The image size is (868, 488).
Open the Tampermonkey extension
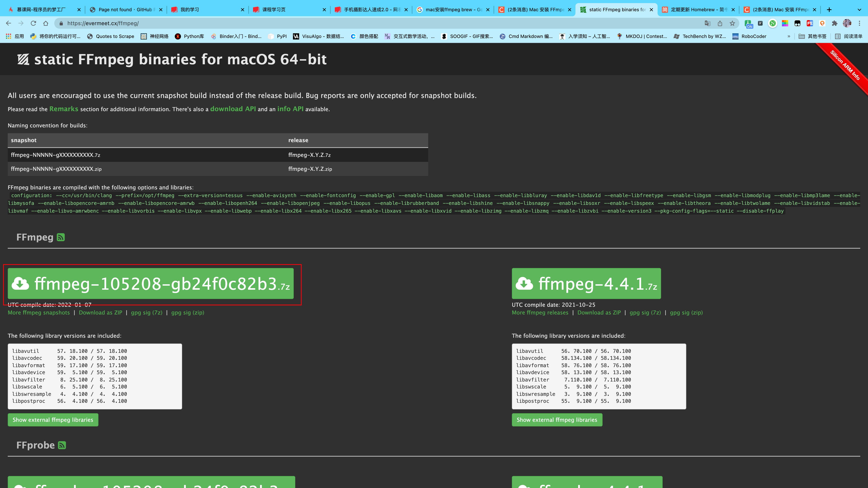(797, 23)
